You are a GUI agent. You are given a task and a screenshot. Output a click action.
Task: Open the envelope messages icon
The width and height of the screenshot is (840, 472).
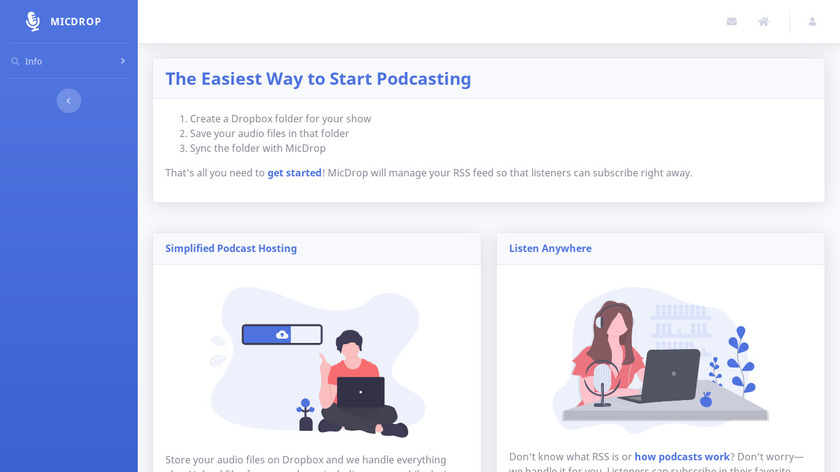pyautogui.click(x=731, y=21)
